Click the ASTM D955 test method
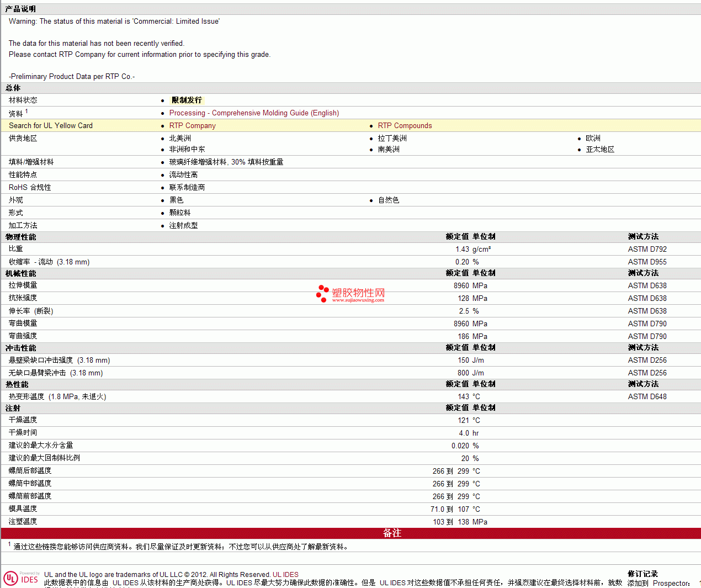 click(647, 262)
